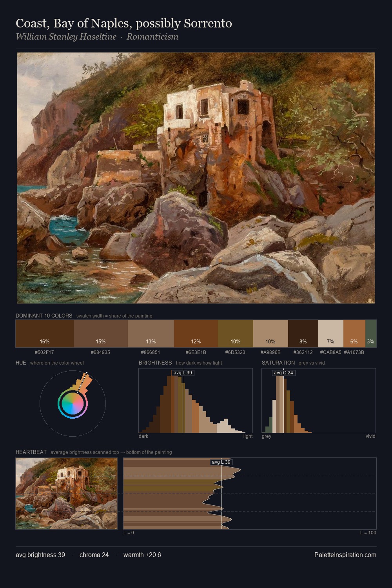Select the #684935 swatch at 15%
The height and width of the screenshot is (588, 392).
pyautogui.click(x=101, y=334)
